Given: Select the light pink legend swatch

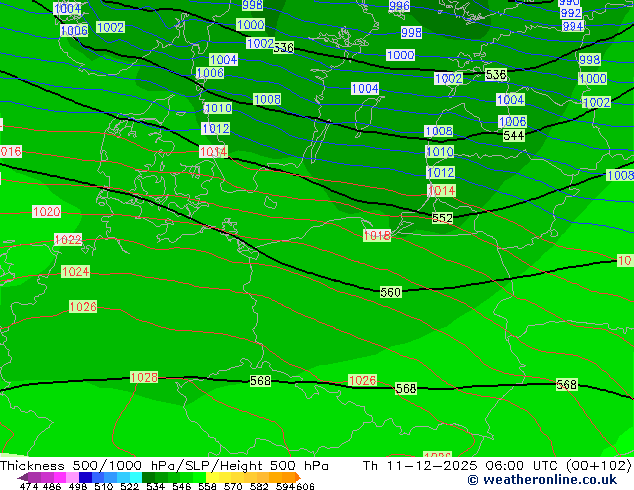Looking at the screenshot, I should 72,477.
